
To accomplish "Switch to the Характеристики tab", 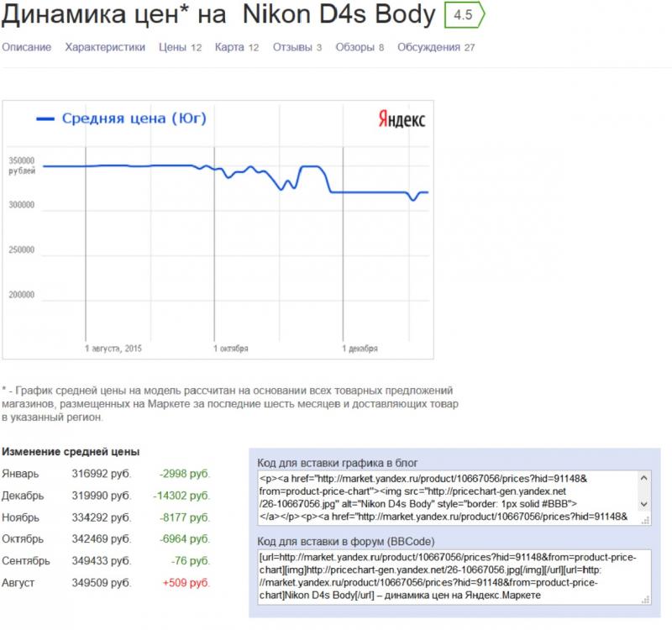I will click(105, 47).
